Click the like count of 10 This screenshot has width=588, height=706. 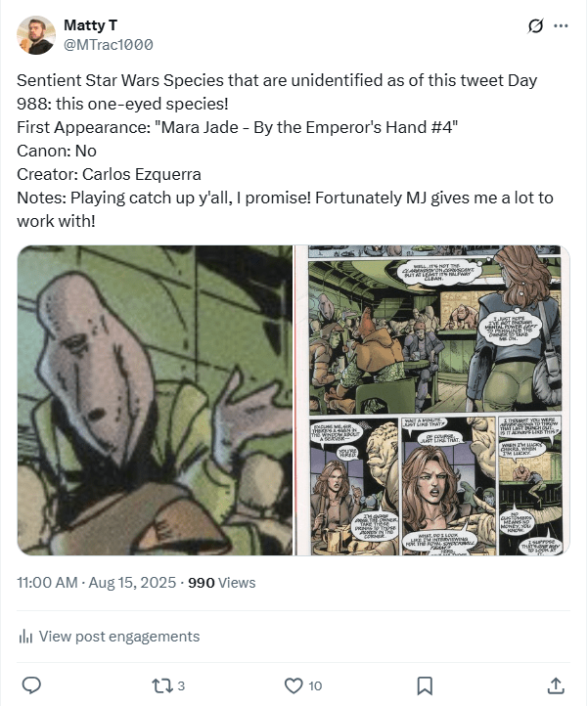[314, 685]
